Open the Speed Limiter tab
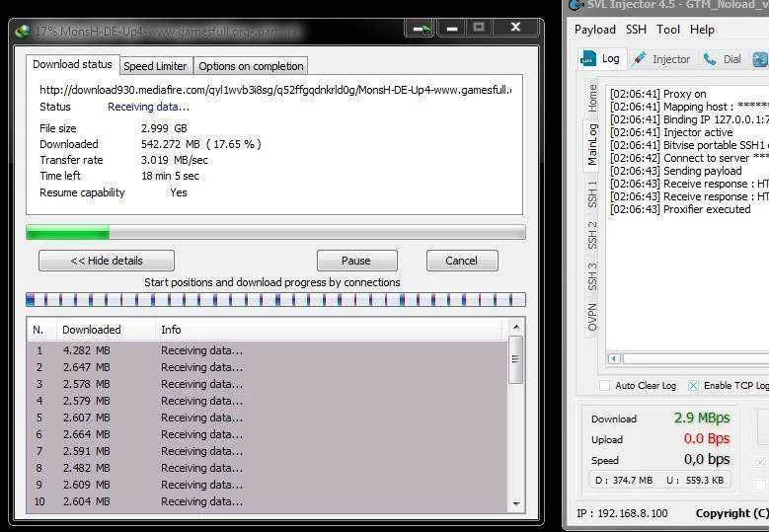 155,66
